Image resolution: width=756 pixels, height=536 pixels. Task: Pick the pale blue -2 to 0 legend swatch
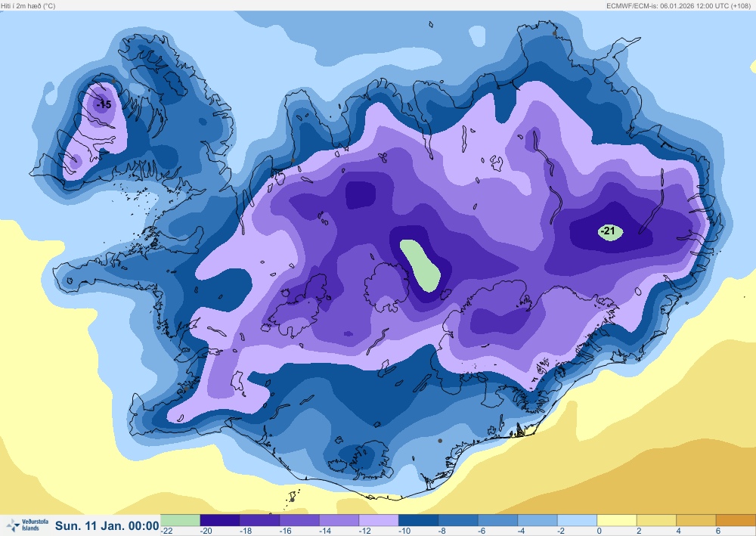(578, 520)
